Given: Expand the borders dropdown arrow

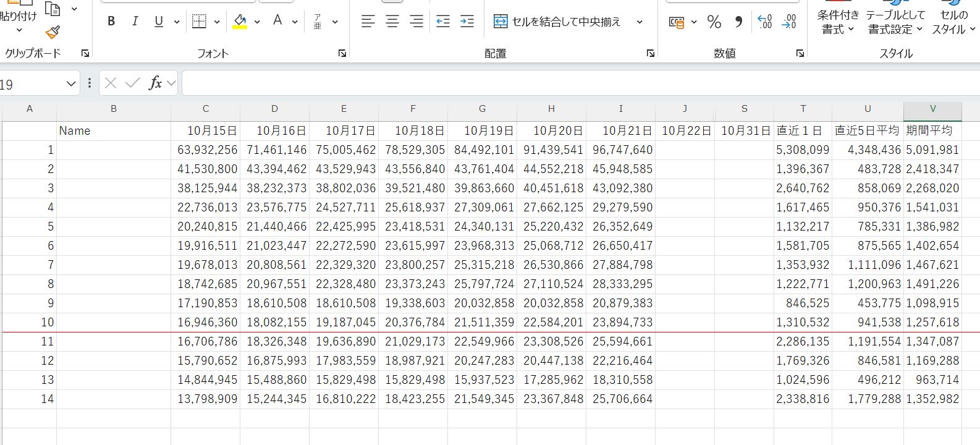Looking at the screenshot, I should (x=217, y=22).
